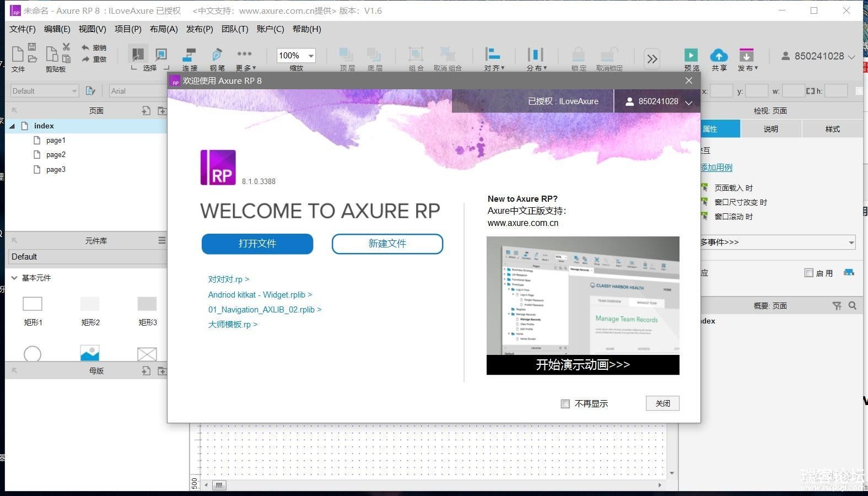Click the canvas horizontal scrollbar thumb
Screen dimensions: 868x496
click(x=219, y=486)
